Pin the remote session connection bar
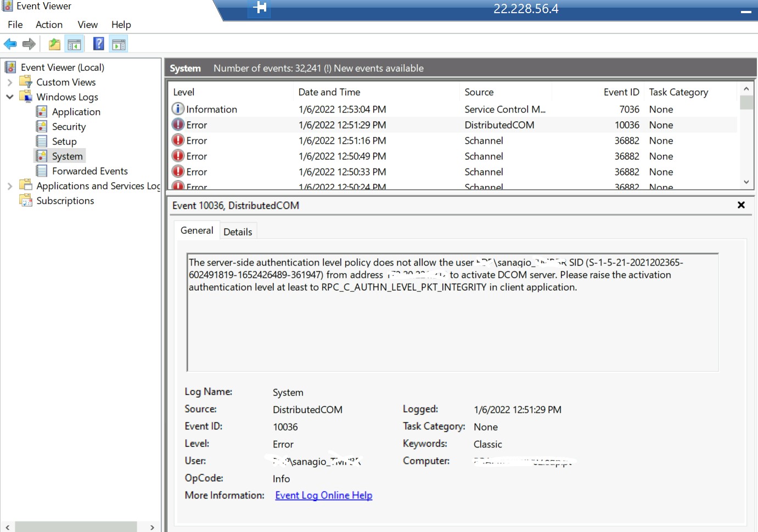The height and width of the screenshot is (532, 758). click(260, 8)
